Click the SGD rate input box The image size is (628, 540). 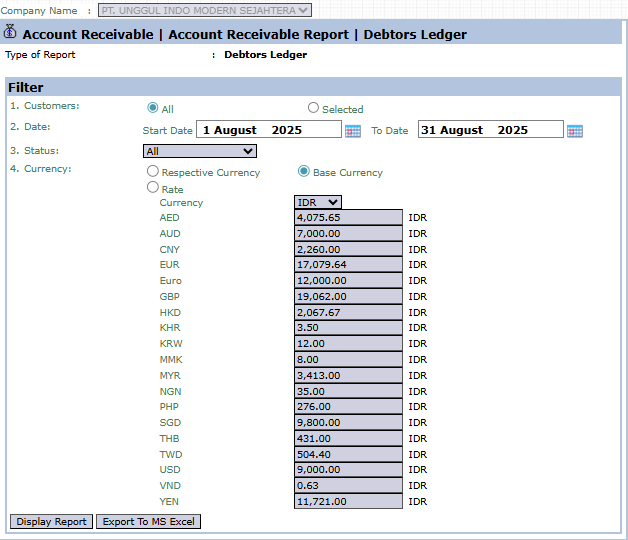[x=349, y=423]
